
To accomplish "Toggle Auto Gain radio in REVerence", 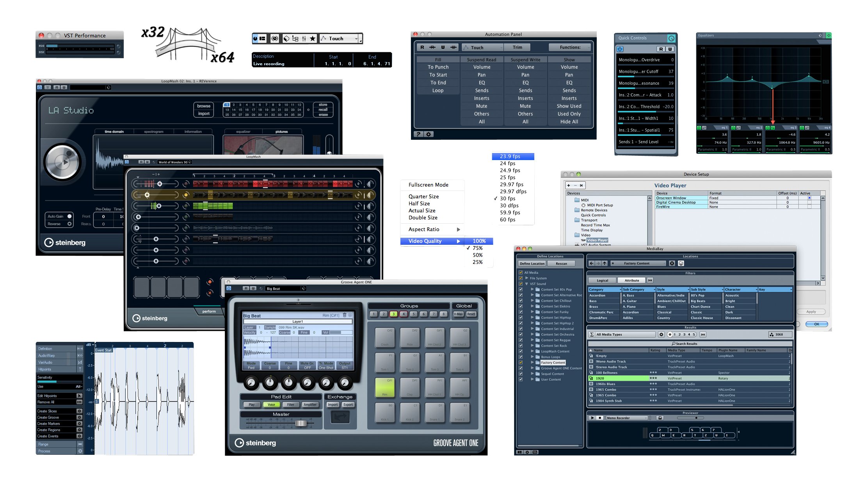I will pyautogui.click(x=69, y=216).
